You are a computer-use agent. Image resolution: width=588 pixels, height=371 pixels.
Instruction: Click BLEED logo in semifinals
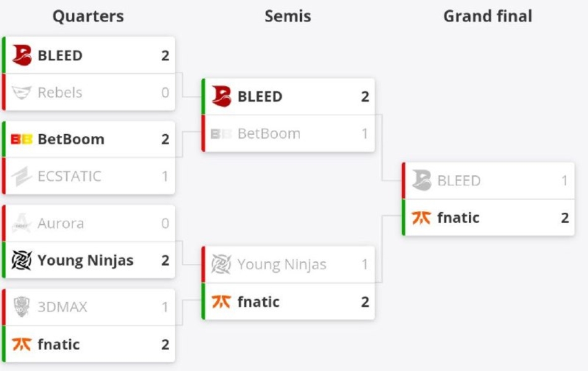[x=221, y=96]
